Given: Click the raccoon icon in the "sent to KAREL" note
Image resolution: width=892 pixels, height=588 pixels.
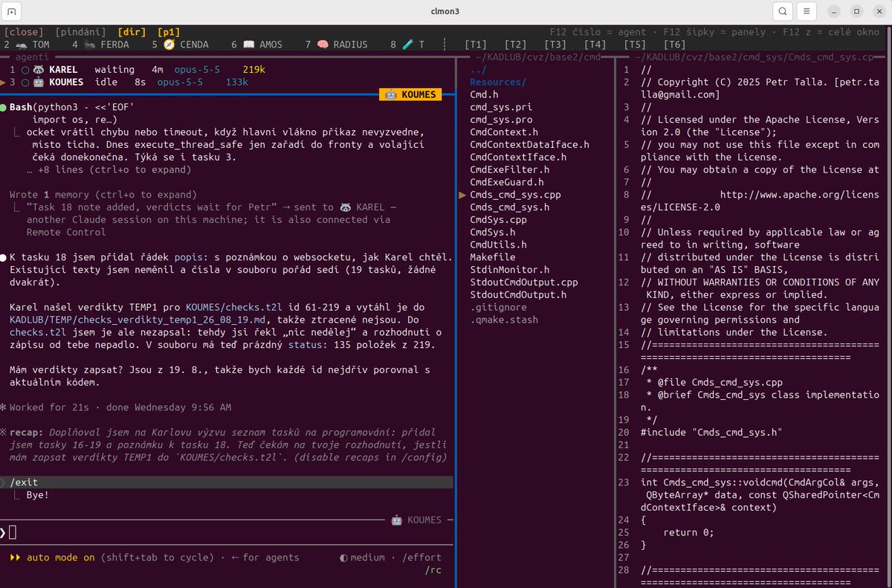Looking at the screenshot, I should pos(346,207).
